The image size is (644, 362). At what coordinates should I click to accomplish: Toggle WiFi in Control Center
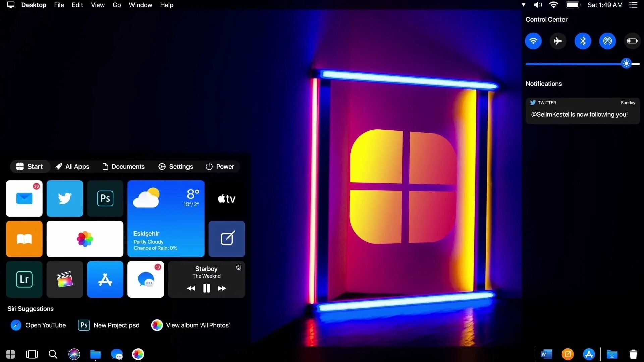533,41
